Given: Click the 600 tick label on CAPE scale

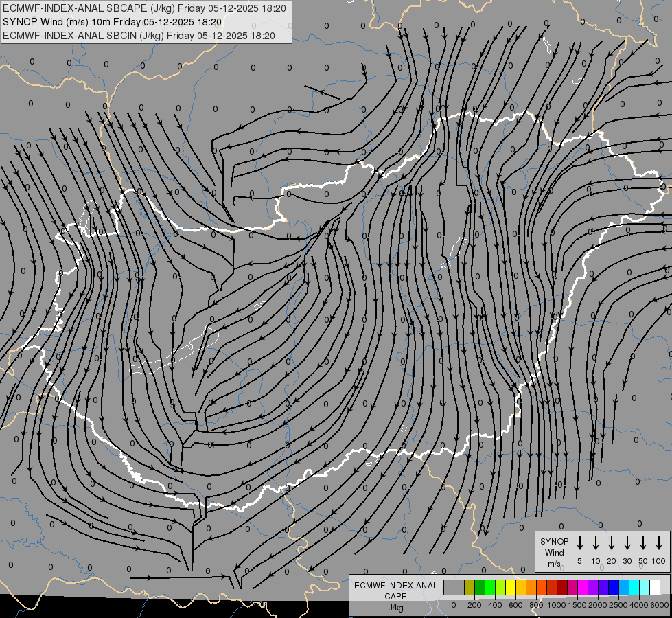Looking at the screenshot, I should [515, 605].
